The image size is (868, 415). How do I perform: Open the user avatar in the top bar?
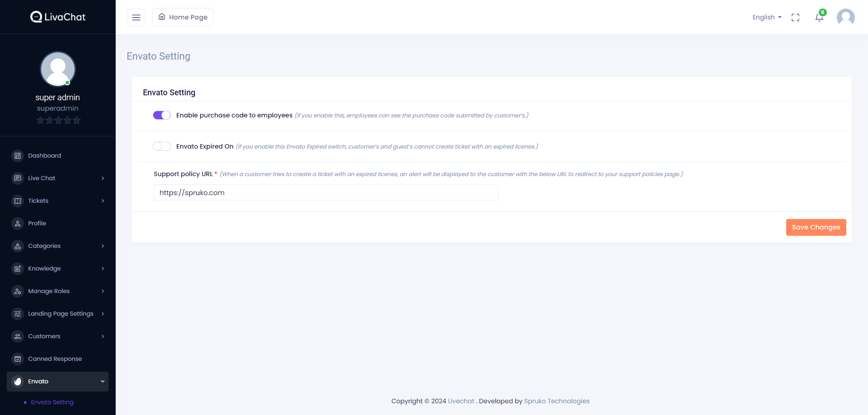point(845,18)
